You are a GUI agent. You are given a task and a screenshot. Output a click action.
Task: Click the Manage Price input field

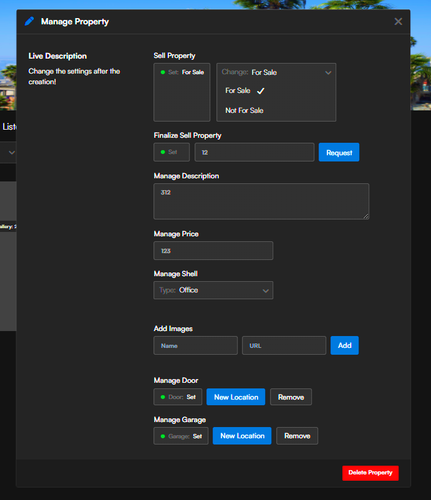213,251
